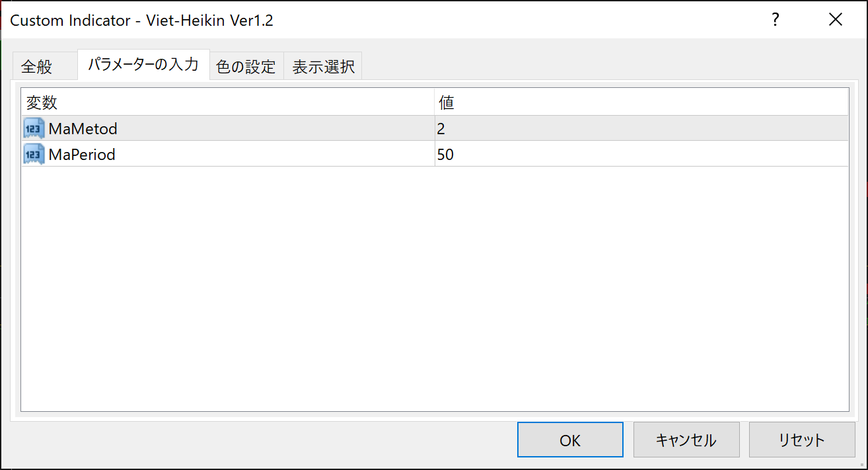Close the Custom Indicator dialog
868x470 pixels.
[835, 20]
